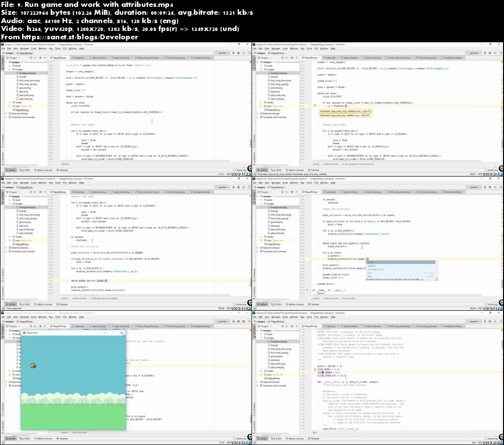This screenshot has width=504, height=445.
Task: Expand media folder in 'Colon expected' frame
Action: pyautogui.click(x=10, y=237)
